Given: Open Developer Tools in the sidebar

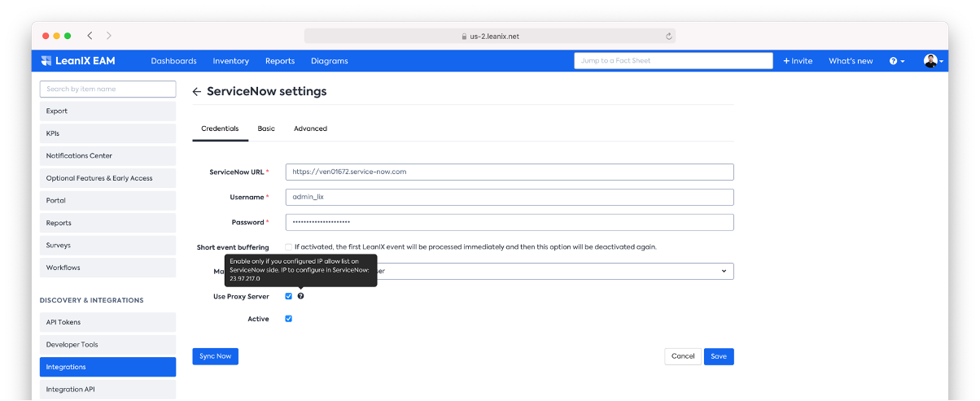Looking at the screenshot, I should (108, 345).
